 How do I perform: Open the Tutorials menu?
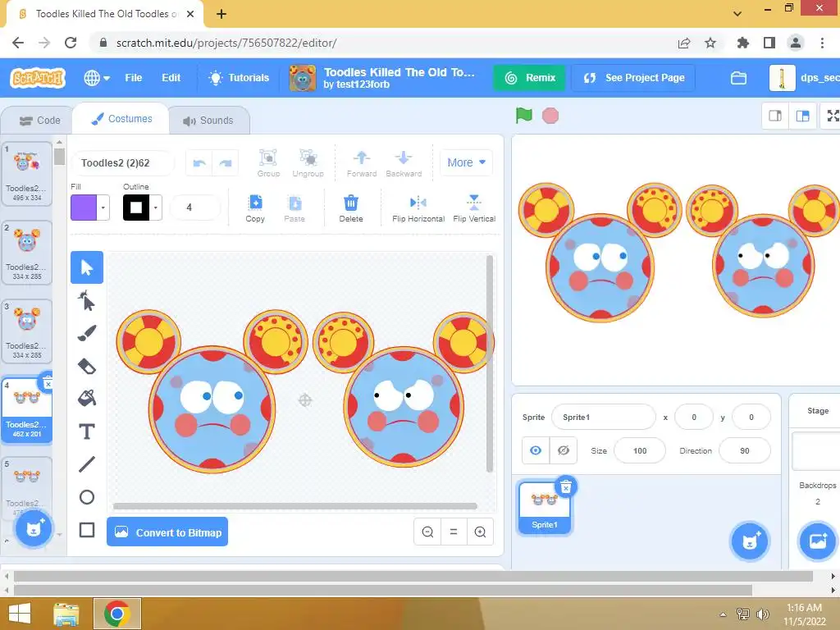[x=239, y=78]
